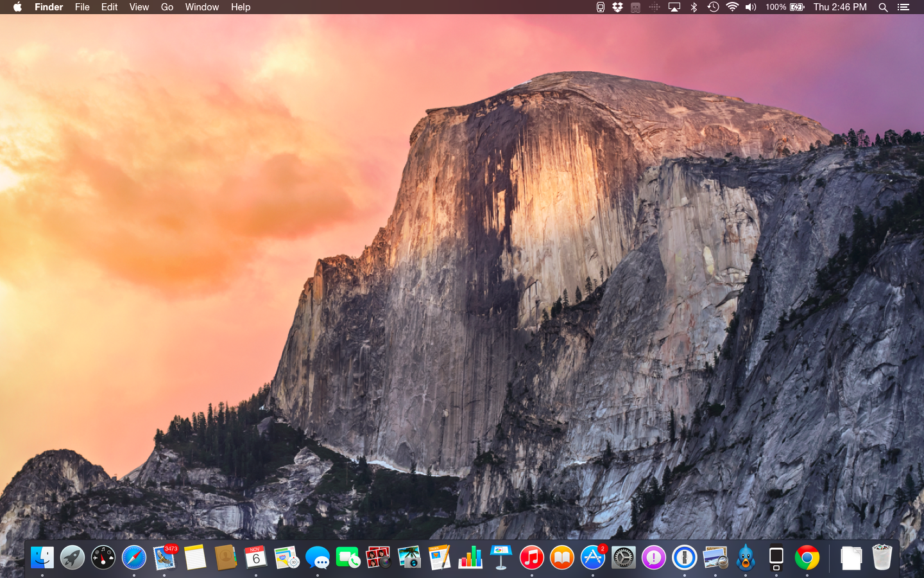
Task: Open Safari from the dock
Action: click(134, 557)
